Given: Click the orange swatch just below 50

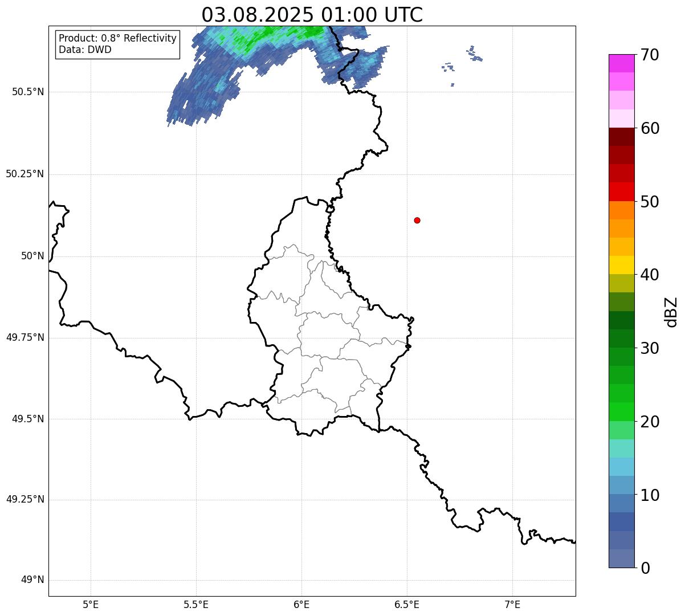Looking at the screenshot, I should coord(621,210).
